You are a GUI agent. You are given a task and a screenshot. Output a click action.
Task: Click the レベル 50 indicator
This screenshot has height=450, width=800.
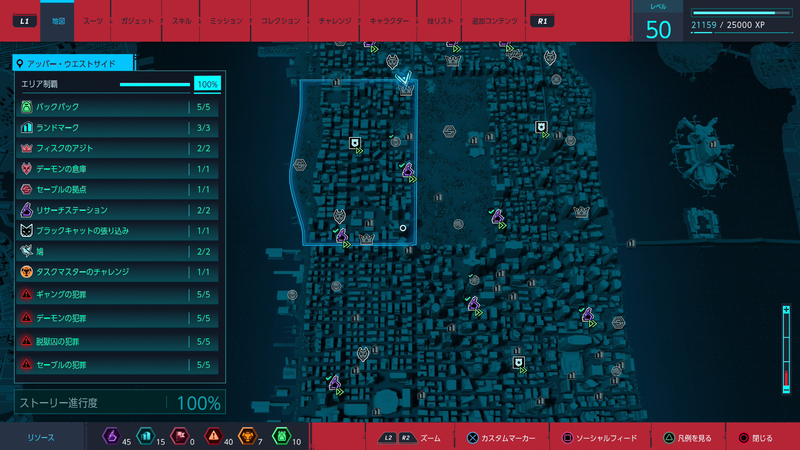tap(658, 23)
